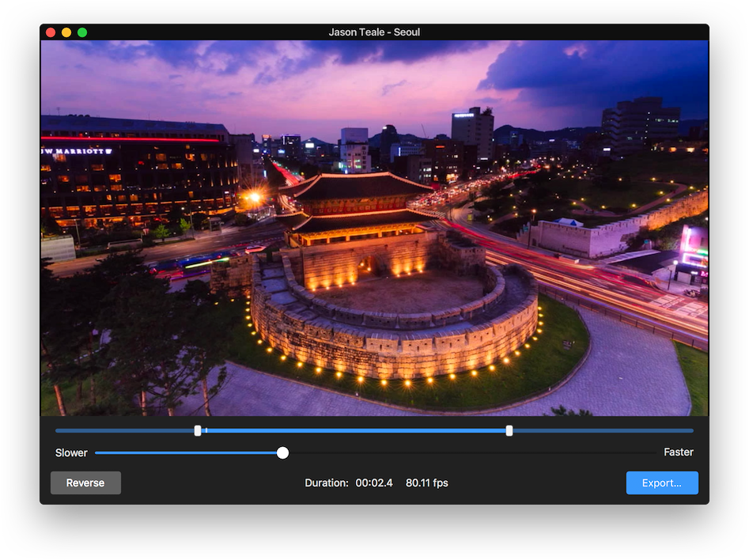Click timeline track left of the start handle

pyautogui.click(x=127, y=431)
